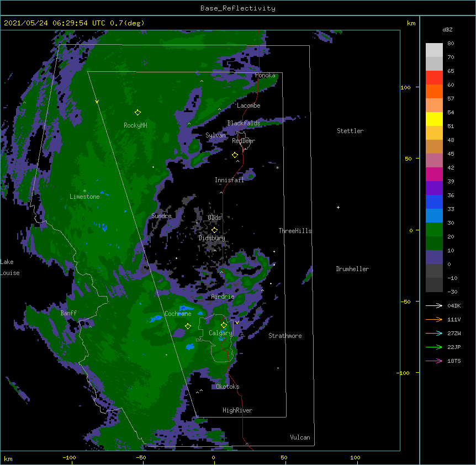Select the bright green 30 dBZ legend swatch
Screen dimensions: 476x465
click(x=434, y=230)
